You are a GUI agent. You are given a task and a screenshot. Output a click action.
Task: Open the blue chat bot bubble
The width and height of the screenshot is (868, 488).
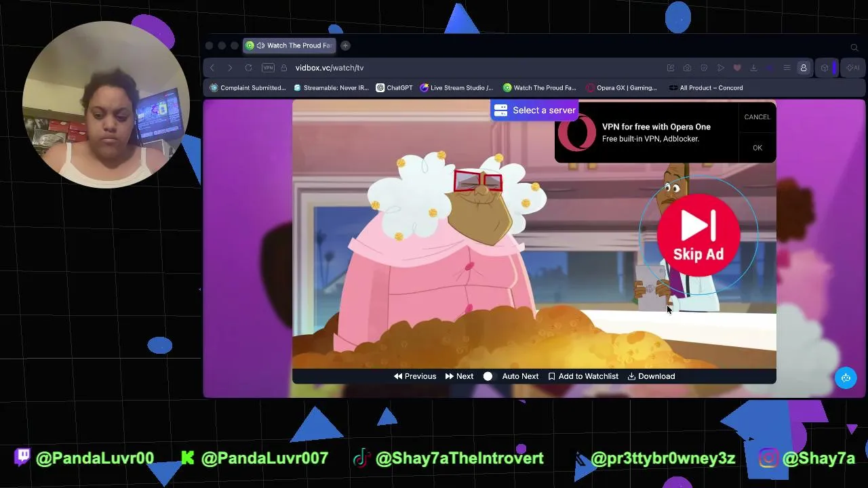pos(846,378)
